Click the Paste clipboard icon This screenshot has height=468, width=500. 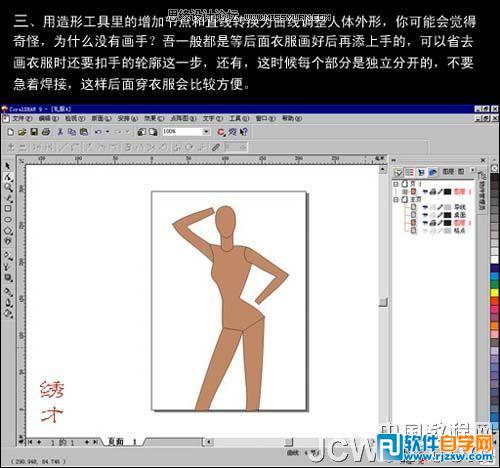click(83, 132)
